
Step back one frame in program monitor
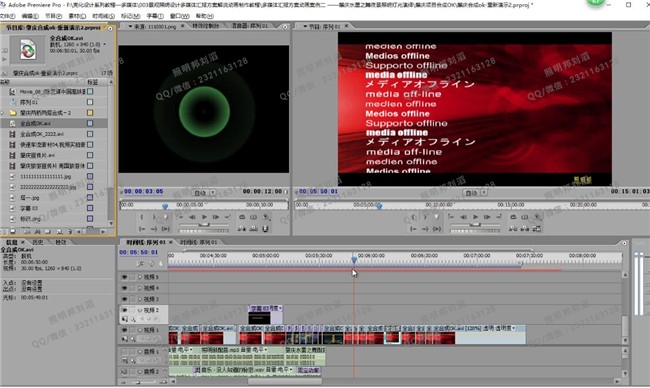click(x=463, y=217)
